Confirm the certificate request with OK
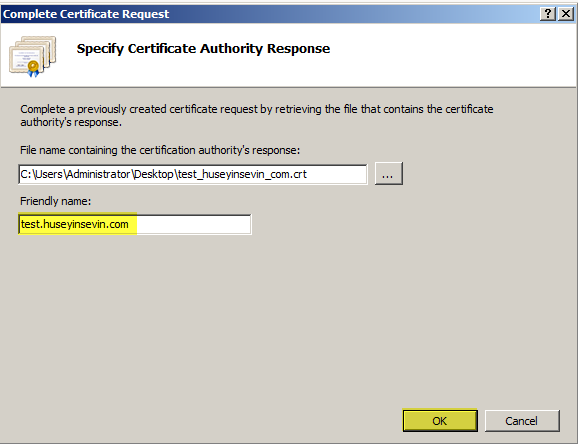The height and width of the screenshot is (444, 578). coord(440,421)
